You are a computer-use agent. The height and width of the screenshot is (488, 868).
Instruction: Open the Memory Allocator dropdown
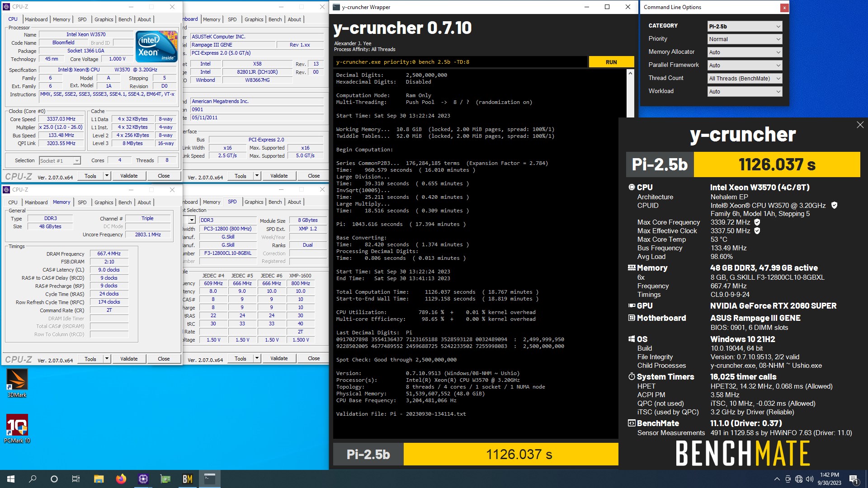[x=745, y=52]
